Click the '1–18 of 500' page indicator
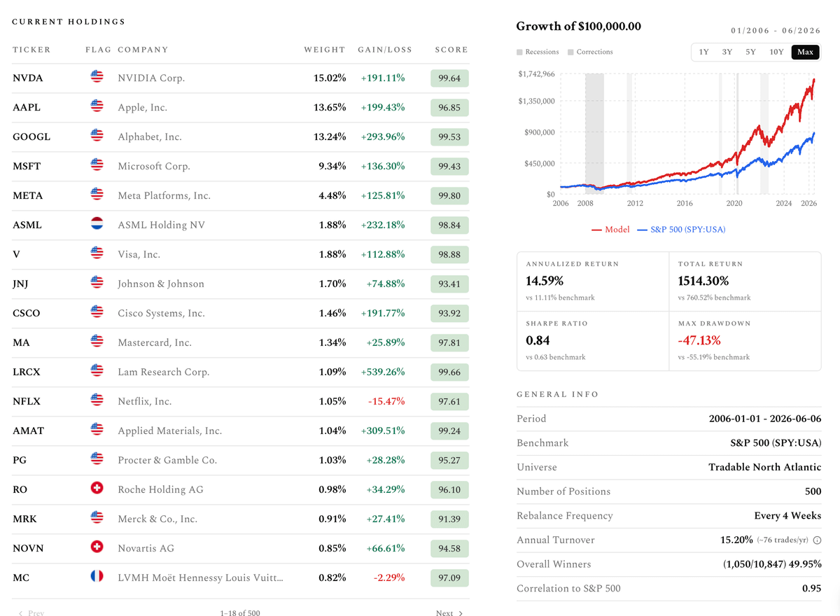This screenshot has width=840, height=616. (240, 613)
